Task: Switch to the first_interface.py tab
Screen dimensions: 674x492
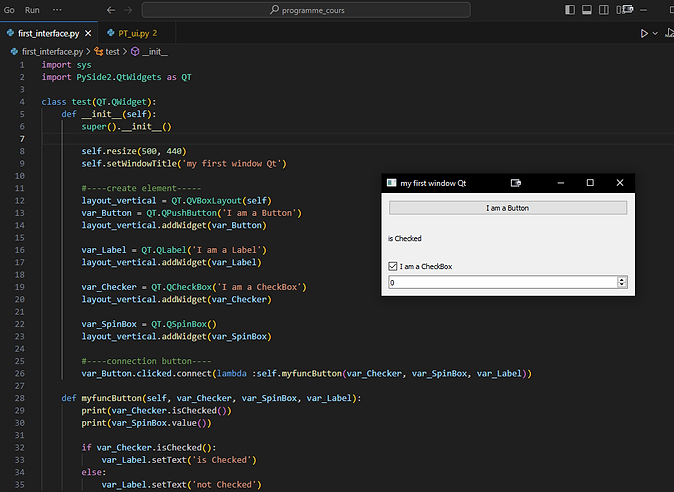Action: pyautogui.click(x=48, y=33)
